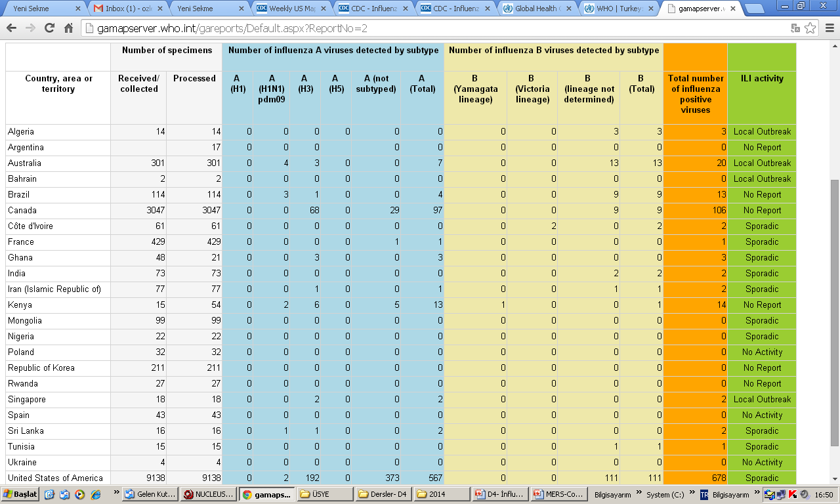Bookmark this page with the star
The width and height of the screenshot is (840, 504).
pyautogui.click(x=810, y=28)
